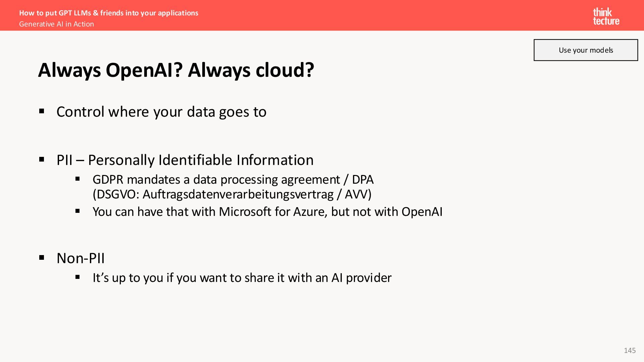Click the GDPR data processing agreement line

(233, 180)
